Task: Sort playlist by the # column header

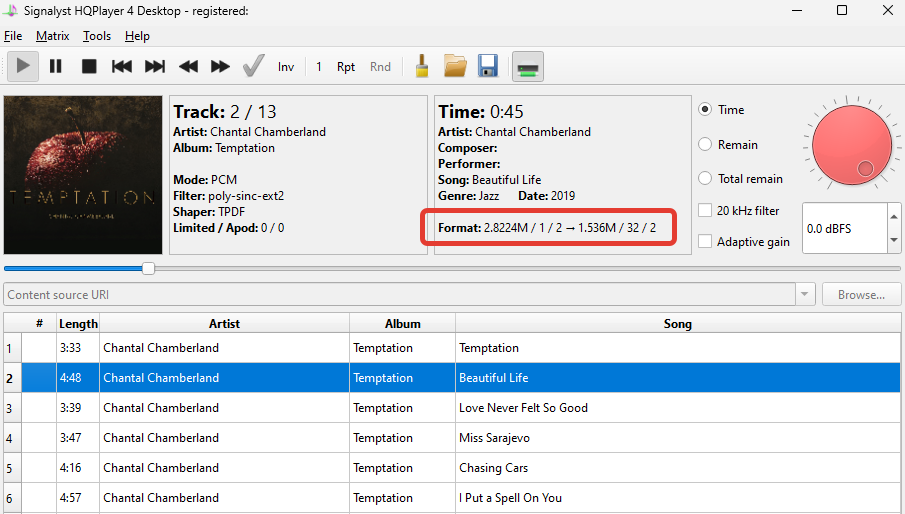Action: pos(39,324)
